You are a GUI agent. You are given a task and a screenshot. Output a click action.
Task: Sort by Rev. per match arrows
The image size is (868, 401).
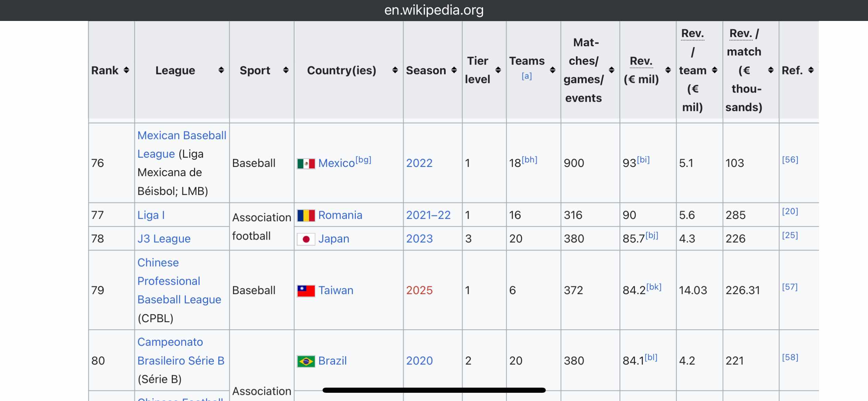coord(771,70)
